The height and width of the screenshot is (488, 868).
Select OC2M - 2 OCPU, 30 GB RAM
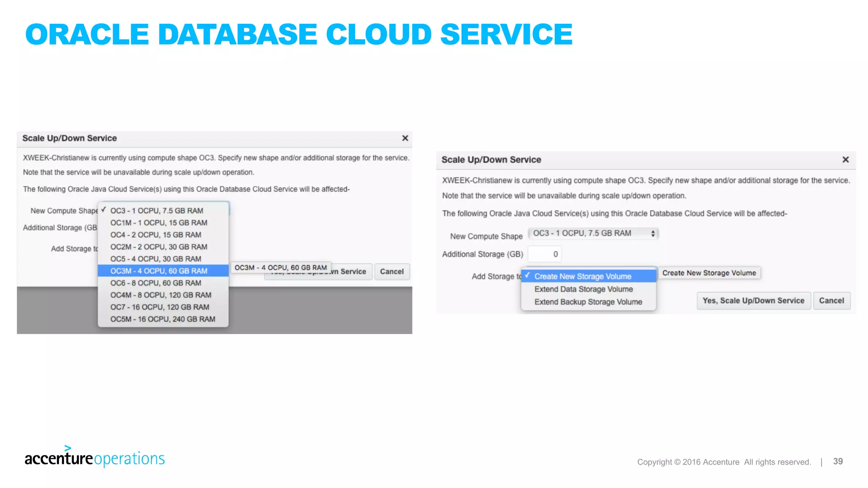point(163,247)
